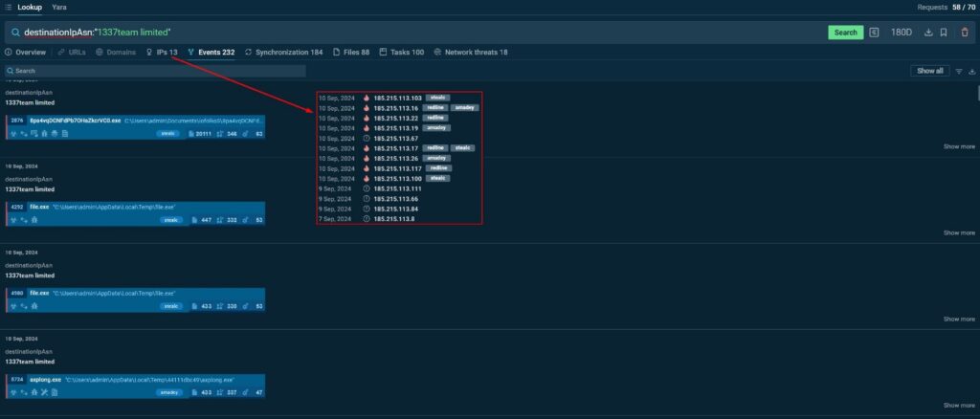Click the value 330 on process 4580
980x419 pixels.
tap(232, 306)
